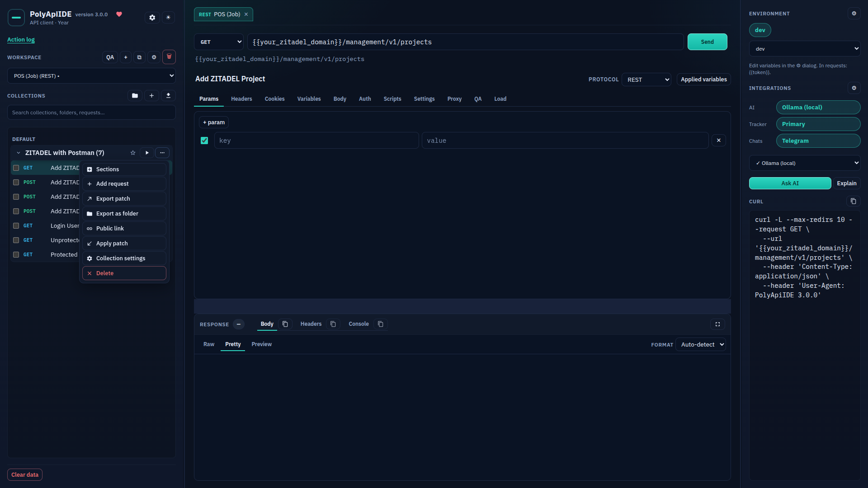The height and width of the screenshot is (488, 868).
Task: Remove the param row with X
Action: [x=719, y=141]
